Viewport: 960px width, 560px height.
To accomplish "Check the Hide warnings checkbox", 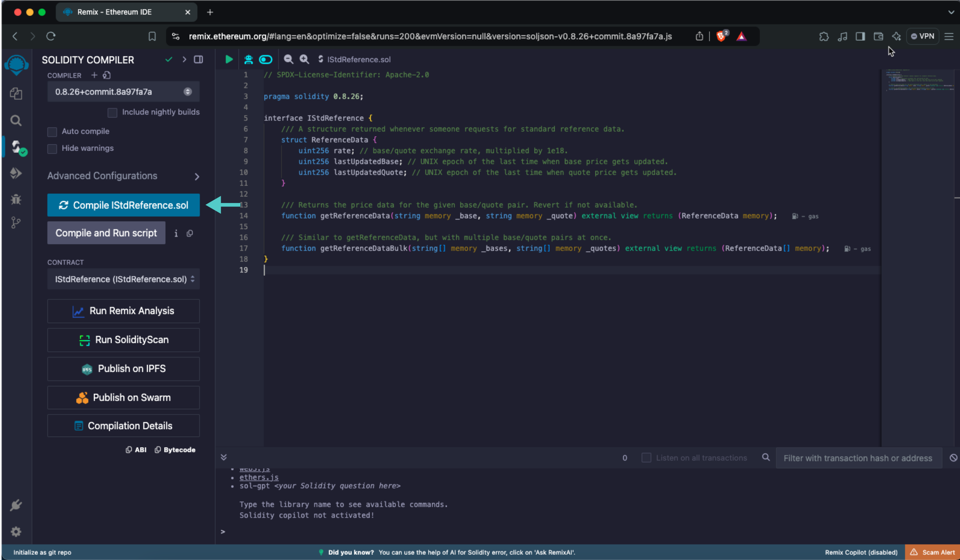I will 52,149.
